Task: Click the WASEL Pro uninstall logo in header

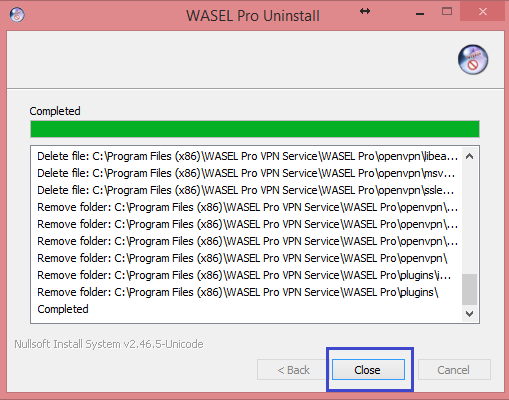Action: (473, 60)
